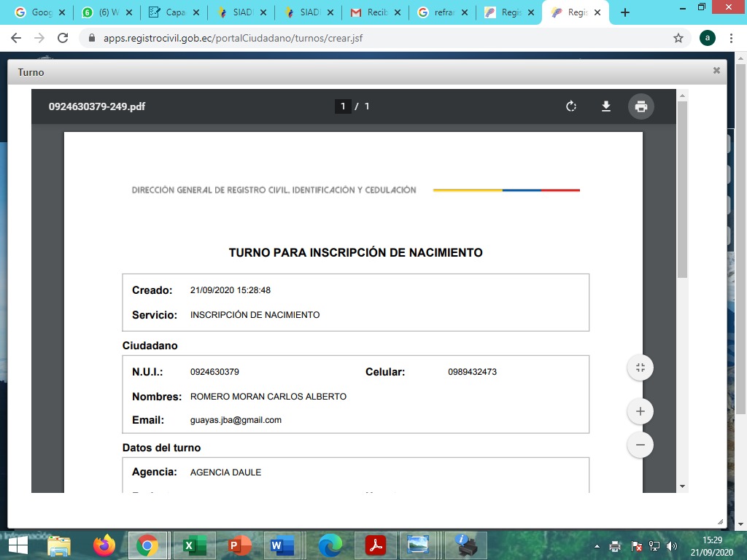
Task: Open Firefox from the taskbar
Action: pyautogui.click(x=104, y=545)
